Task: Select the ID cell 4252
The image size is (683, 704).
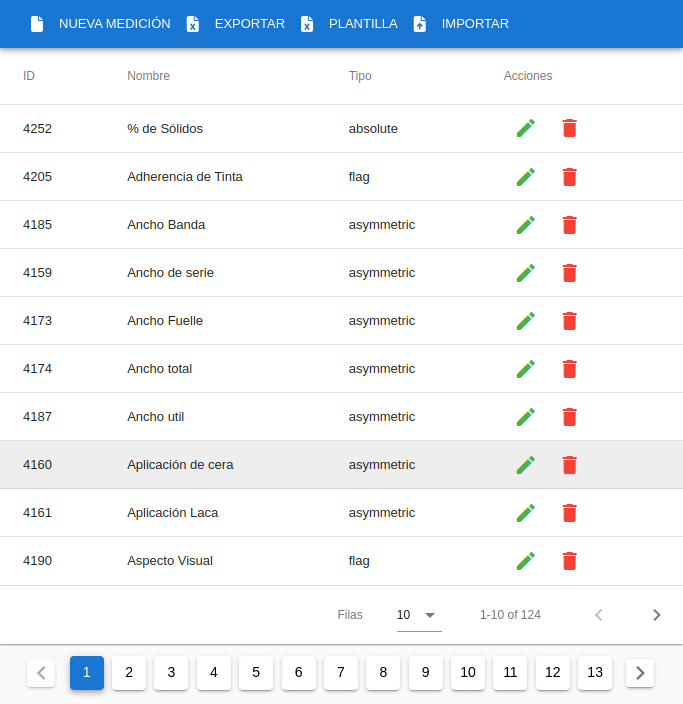Action: coord(37,128)
